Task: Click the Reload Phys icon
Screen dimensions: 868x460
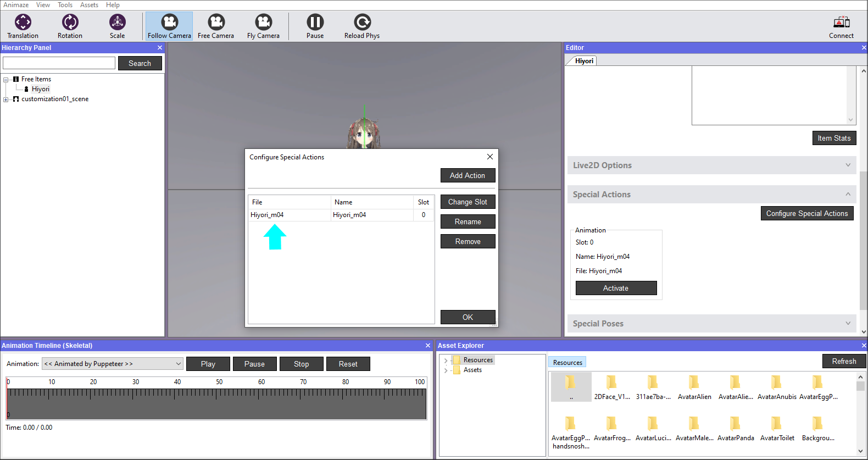Action: pos(362,26)
